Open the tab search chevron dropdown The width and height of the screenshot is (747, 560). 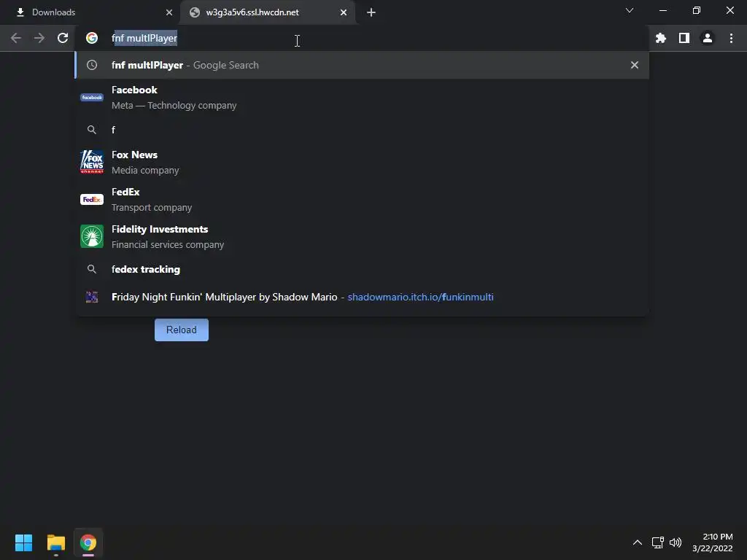point(630,10)
